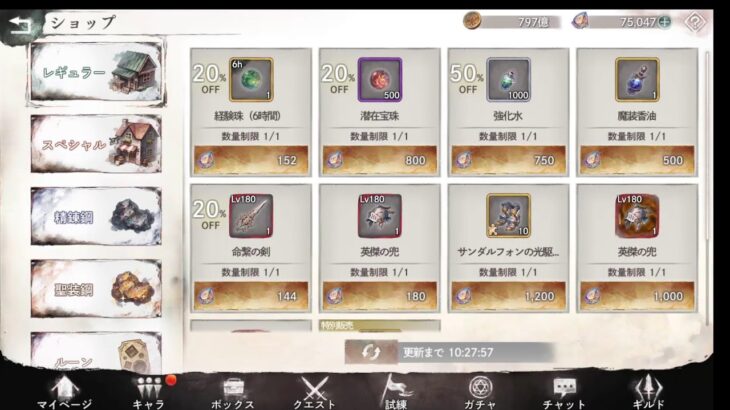Image resolution: width=730 pixels, height=410 pixels.
Task: Switch to the 精錬鋼 shop tab
Action: 96,216
